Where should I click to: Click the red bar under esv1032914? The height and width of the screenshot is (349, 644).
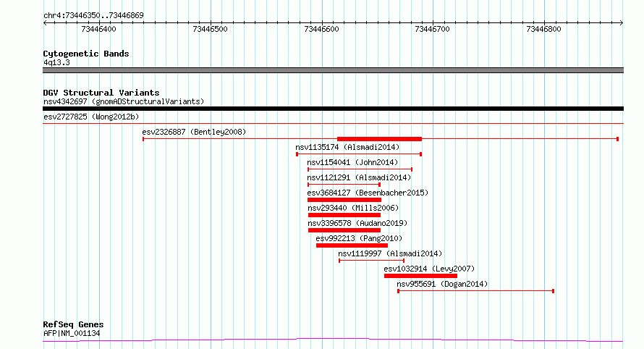point(420,276)
